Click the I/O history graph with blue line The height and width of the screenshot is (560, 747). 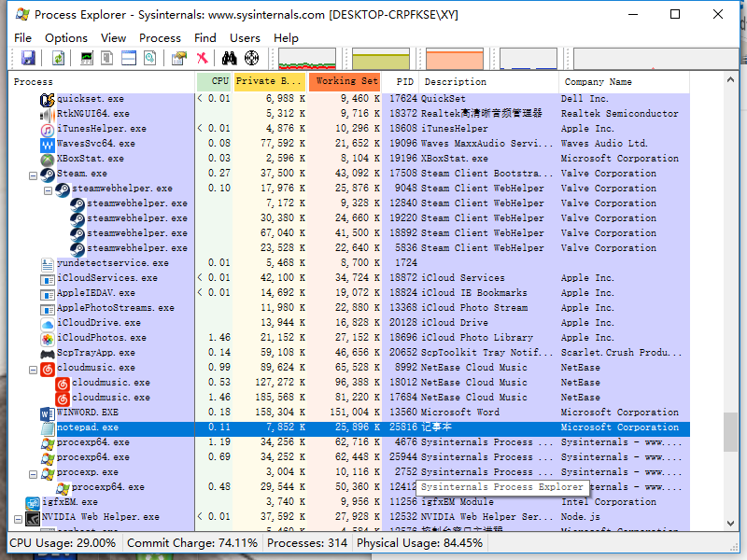[529, 59]
